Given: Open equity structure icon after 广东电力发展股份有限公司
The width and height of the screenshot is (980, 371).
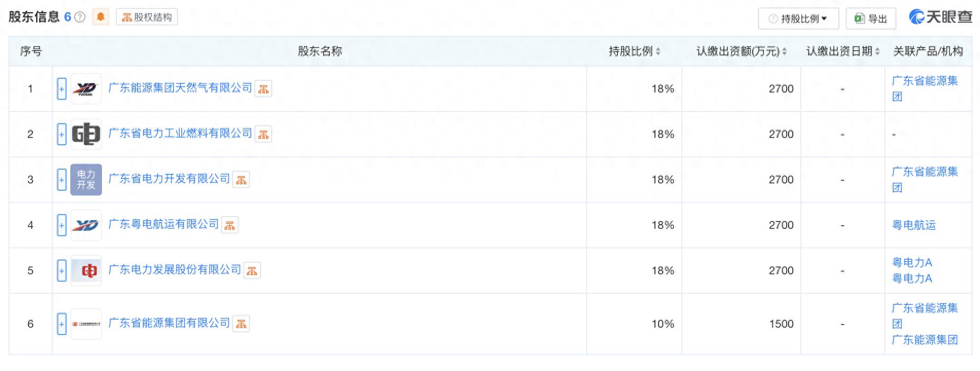Looking at the screenshot, I should [252, 271].
